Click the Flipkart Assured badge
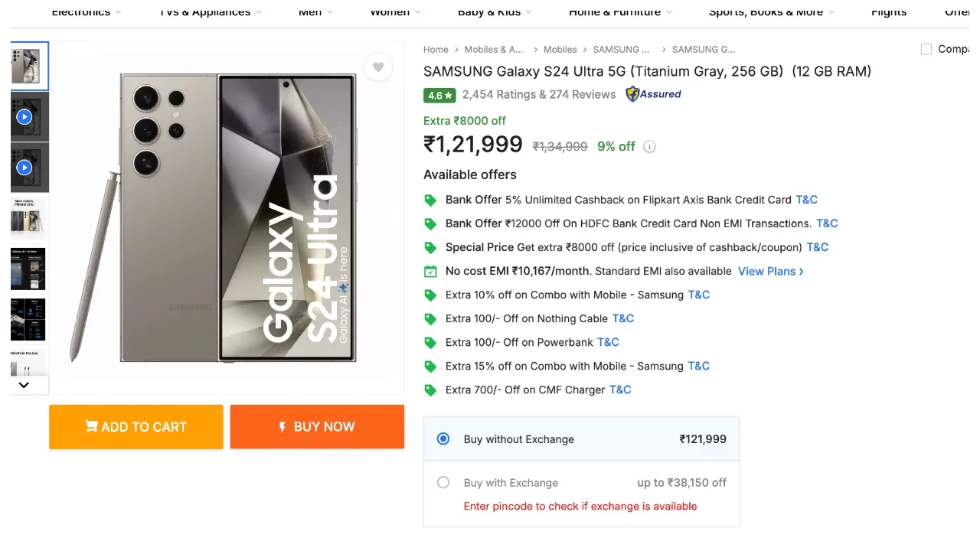The height and width of the screenshot is (551, 980). 653,94
